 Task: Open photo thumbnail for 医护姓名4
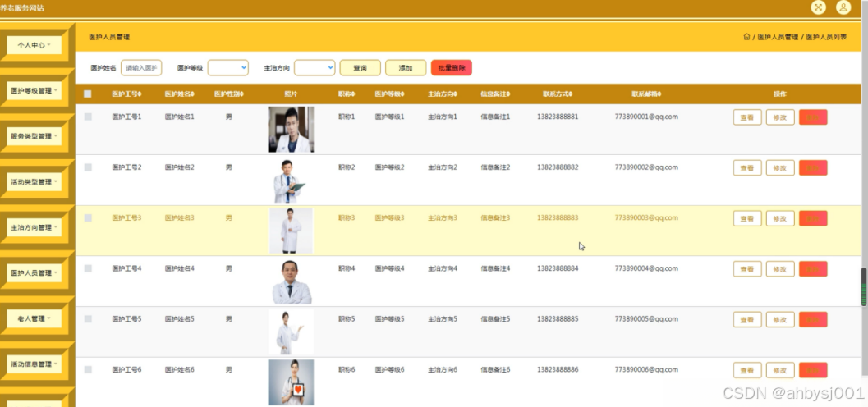(292, 281)
